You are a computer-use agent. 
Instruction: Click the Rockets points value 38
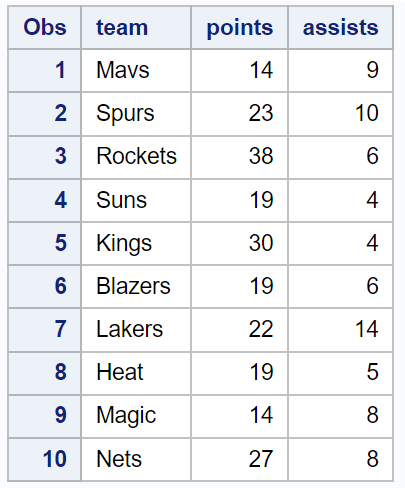point(239,157)
